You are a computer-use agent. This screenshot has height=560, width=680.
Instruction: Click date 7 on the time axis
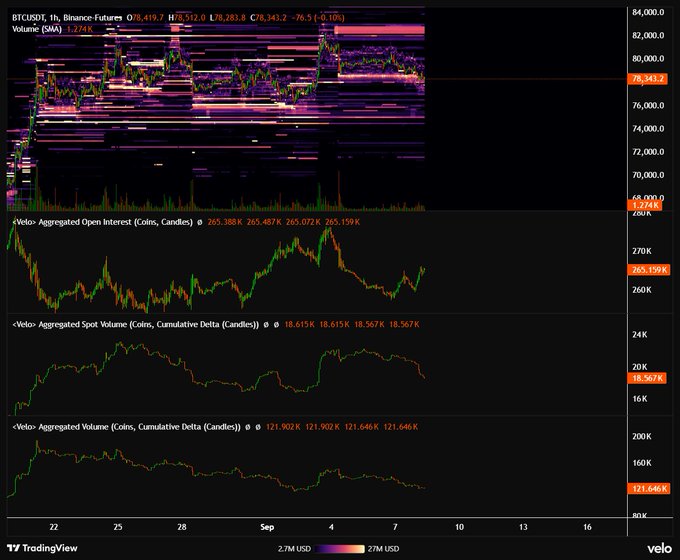point(395,527)
